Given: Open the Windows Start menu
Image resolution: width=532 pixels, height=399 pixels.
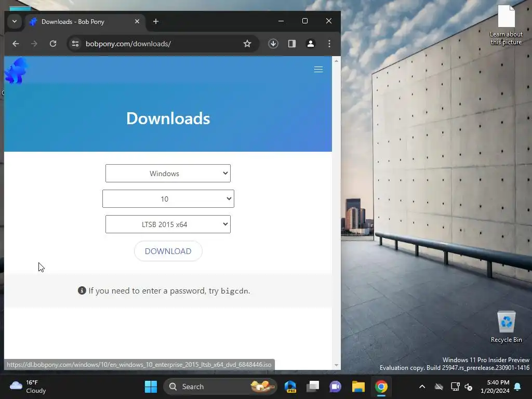Looking at the screenshot, I should pos(151,387).
